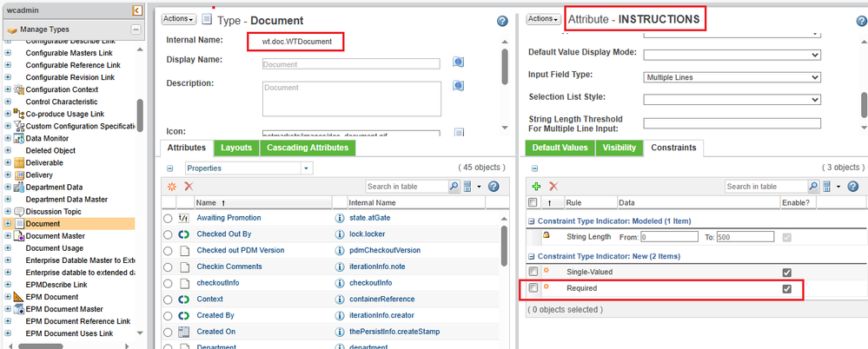868x349 pixels.
Task: Toggle Enable checkbox for Single-Valued
Action: 786,272
